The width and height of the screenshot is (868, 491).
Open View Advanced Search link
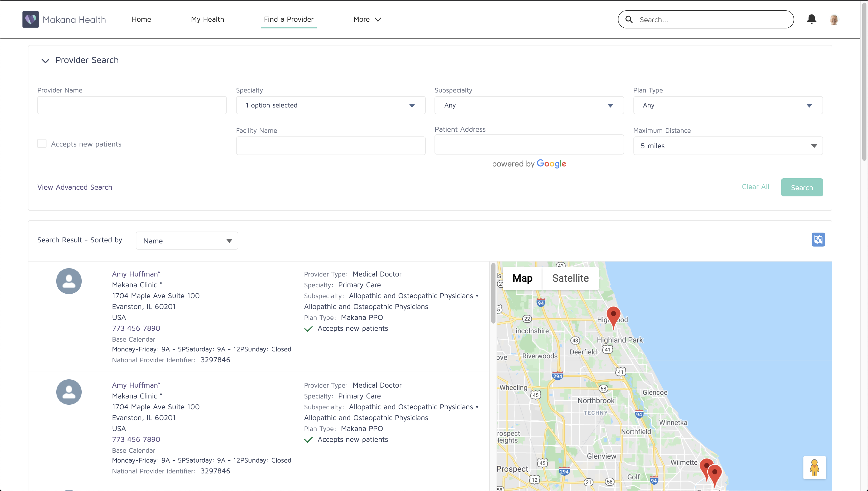click(x=75, y=187)
